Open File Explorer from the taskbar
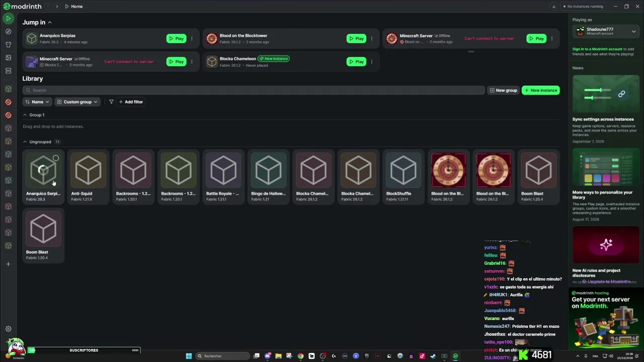This screenshot has width=644, height=362. point(278,356)
